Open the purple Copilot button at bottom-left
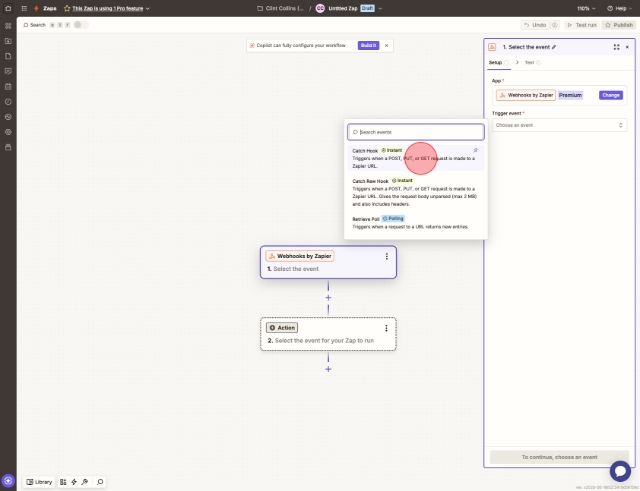The height and width of the screenshot is (491, 640). point(8,481)
